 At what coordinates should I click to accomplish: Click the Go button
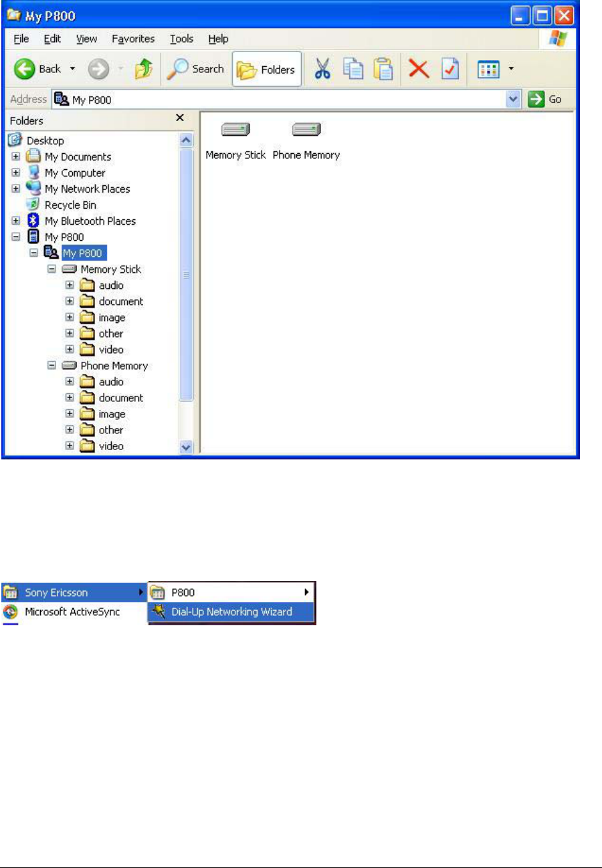[544, 100]
